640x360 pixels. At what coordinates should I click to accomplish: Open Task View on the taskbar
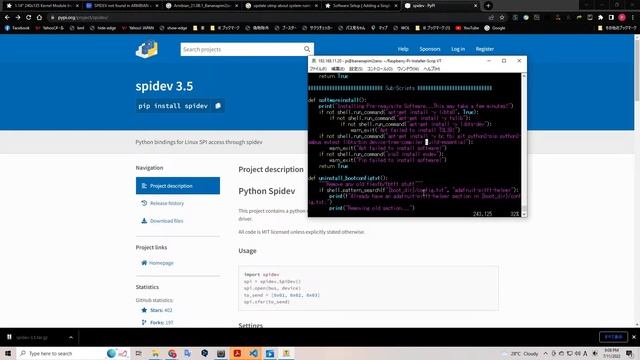click(x=138, y=353)
